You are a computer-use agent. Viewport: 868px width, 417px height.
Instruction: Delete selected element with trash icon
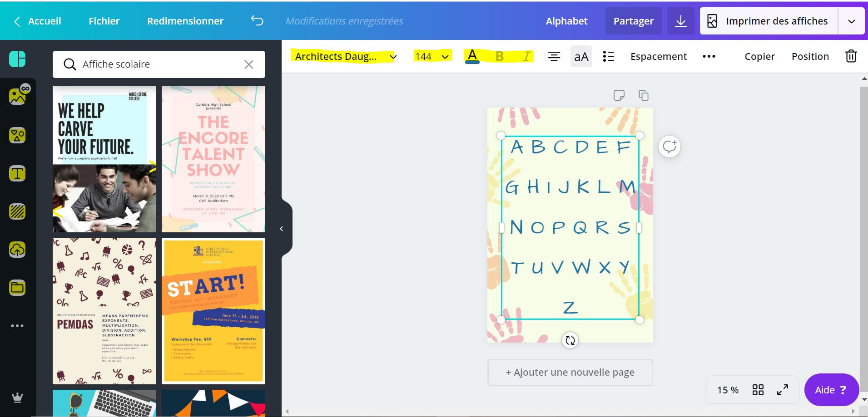tap(851, 56)
